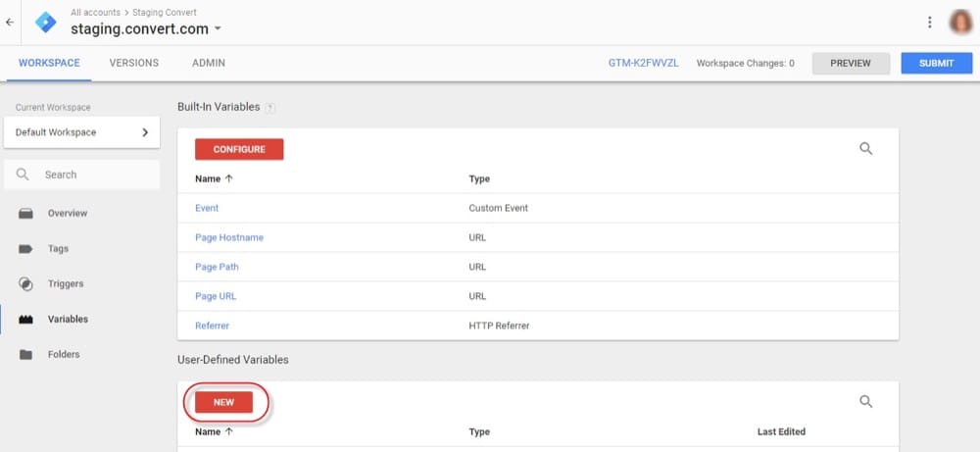Screen dimensions: 980x452
Task: Click the Built-In Variables help icon
Action: click(269, 108)
